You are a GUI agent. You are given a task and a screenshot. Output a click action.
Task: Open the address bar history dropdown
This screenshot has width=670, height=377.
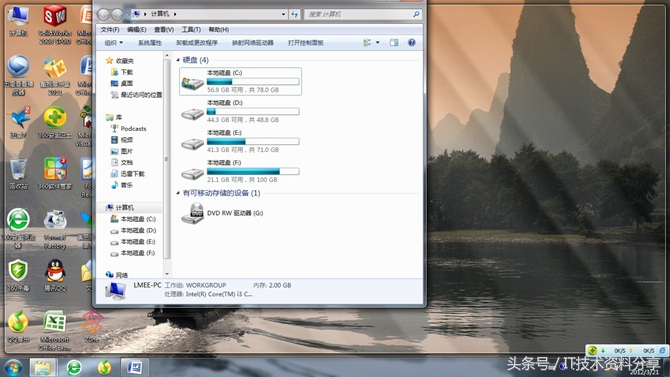[x=283, y=15]
